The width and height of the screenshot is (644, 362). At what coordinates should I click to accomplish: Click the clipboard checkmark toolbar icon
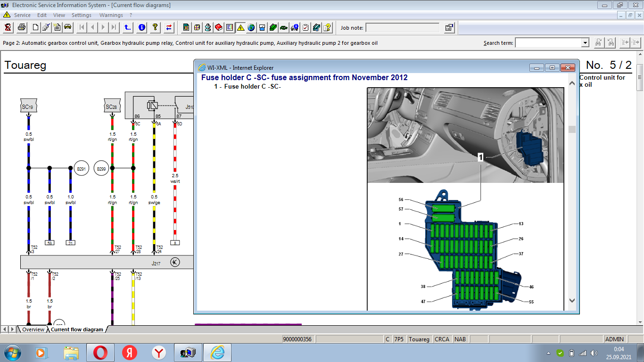(305, 27)
